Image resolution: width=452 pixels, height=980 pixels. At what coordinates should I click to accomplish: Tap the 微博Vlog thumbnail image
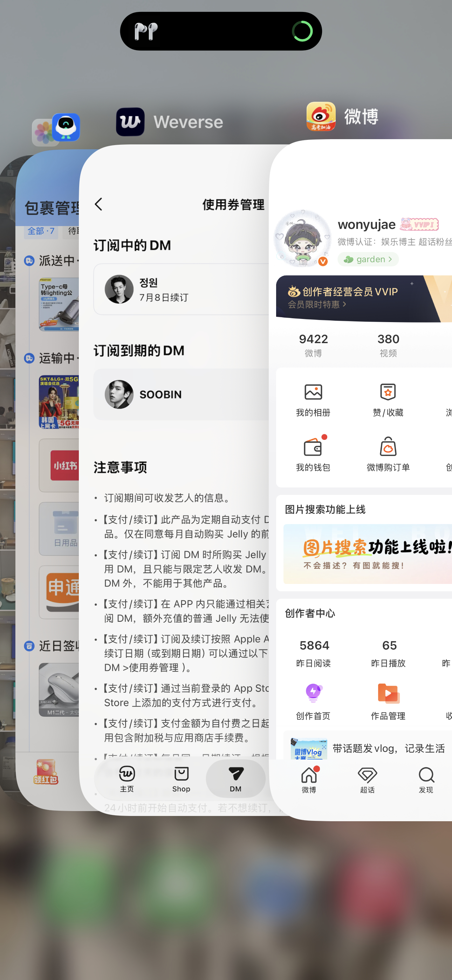coord(309,749)
